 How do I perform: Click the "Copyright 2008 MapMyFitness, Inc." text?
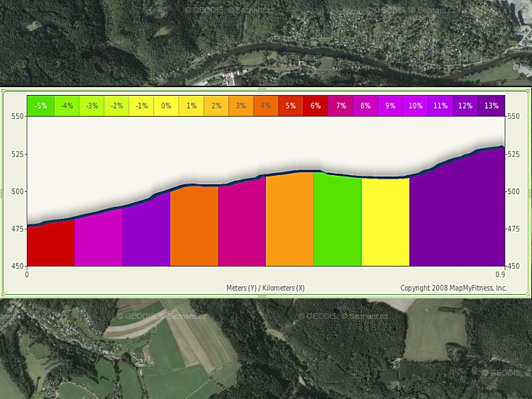[x=454, y=288]
